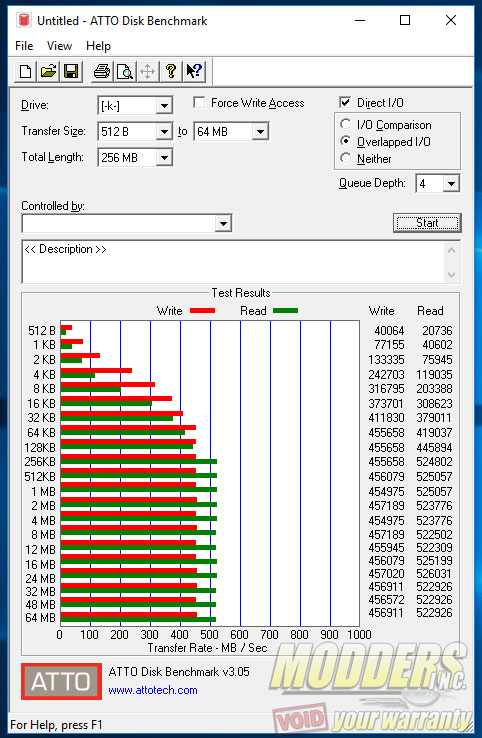The height and width of the screenshot is (738, 482).
Task: Open the File menu
Action: coord(24,46)
